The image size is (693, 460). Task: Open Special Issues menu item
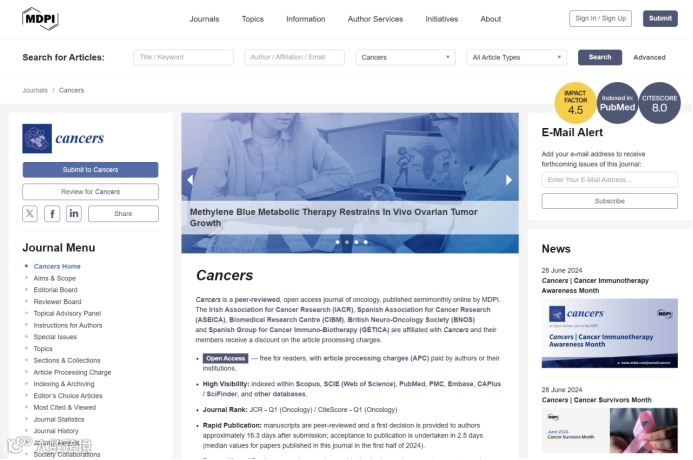point(55,337)
